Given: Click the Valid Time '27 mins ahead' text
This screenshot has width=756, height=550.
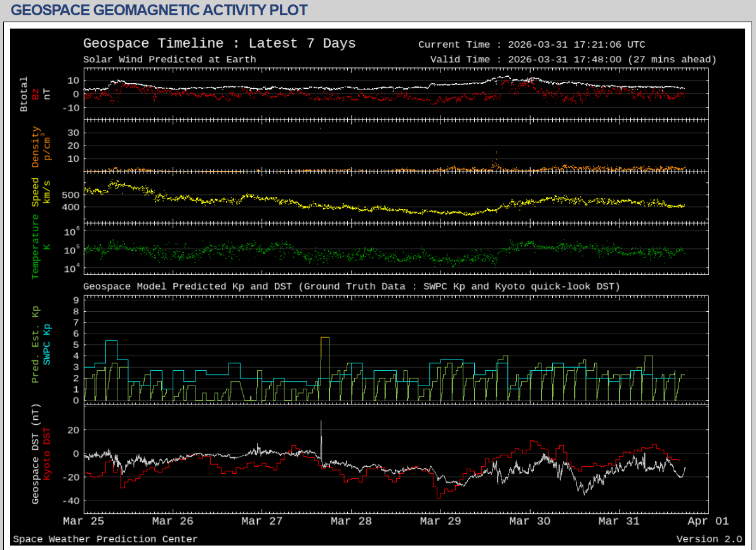Looking at the screenshot, I should [x=672, y=60].
